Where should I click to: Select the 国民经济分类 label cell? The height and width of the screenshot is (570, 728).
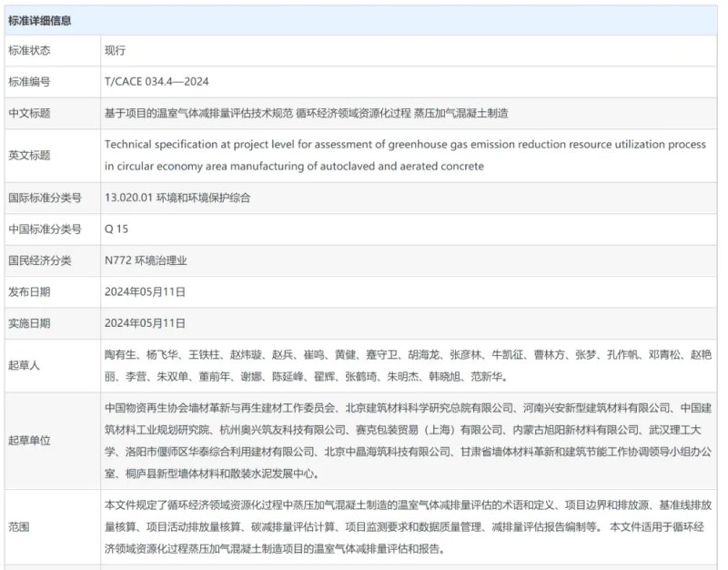(53, 260)
